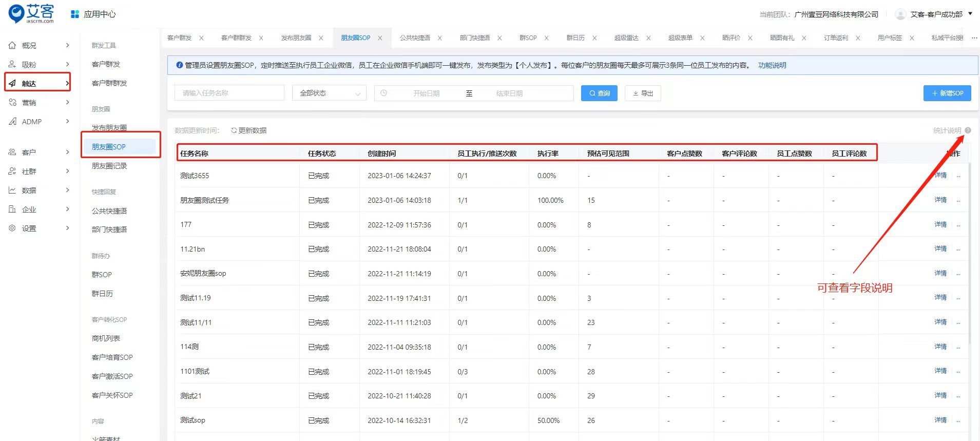Click the 艾客 logo icon
This screenshot has width=980, height=441.
(17, 13)
